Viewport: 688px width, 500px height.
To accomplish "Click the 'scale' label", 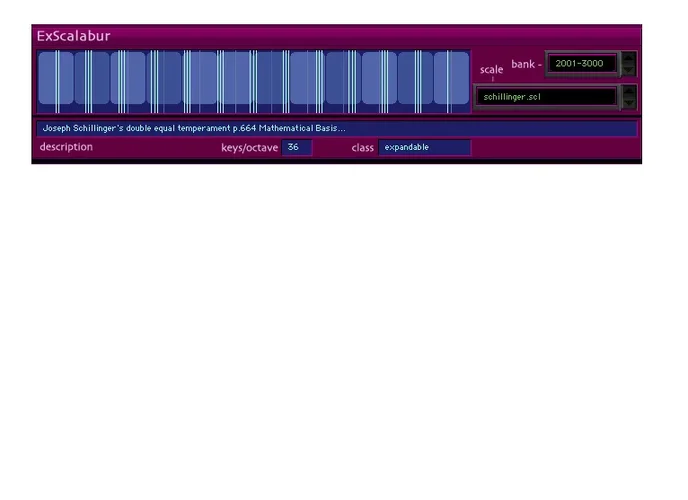I will pos(491,70).
